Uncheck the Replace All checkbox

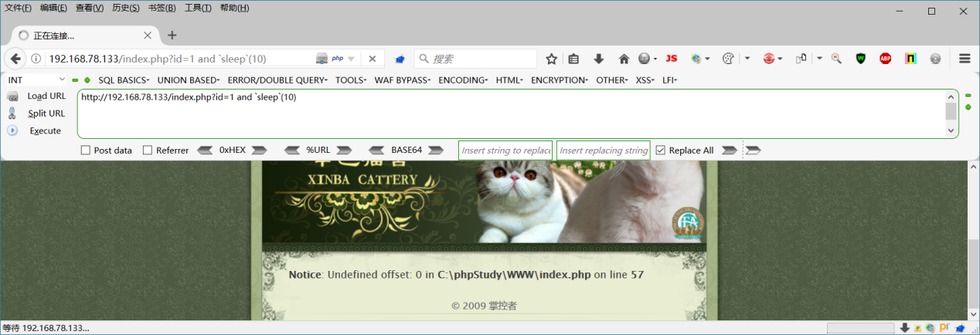660,151
